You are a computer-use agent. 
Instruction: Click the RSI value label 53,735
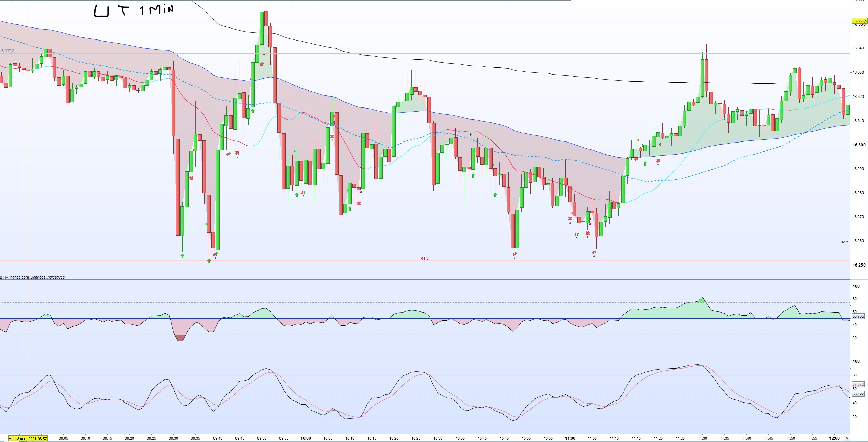click(x=858, y=316)
